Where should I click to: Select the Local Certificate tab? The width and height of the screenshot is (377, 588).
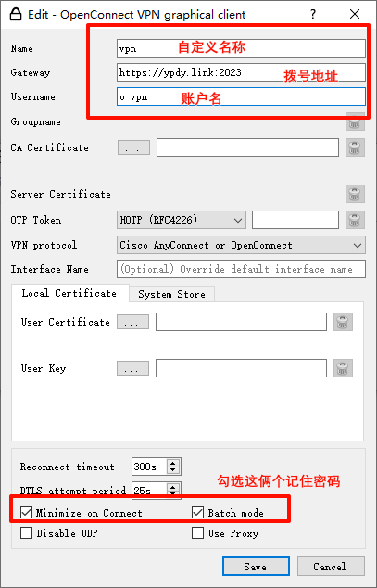click(69, 293)
